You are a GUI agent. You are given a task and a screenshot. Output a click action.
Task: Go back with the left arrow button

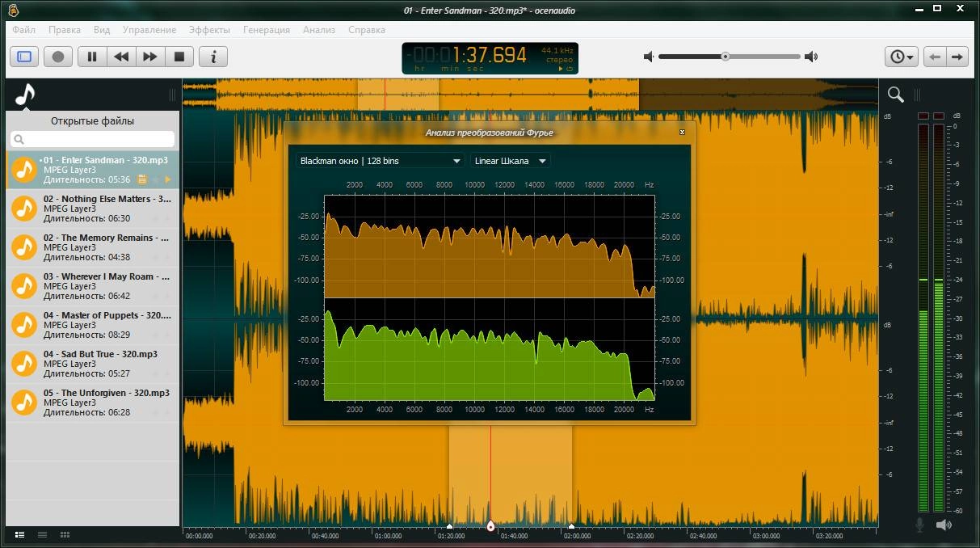pyautogui.click(x=936, y=57)
